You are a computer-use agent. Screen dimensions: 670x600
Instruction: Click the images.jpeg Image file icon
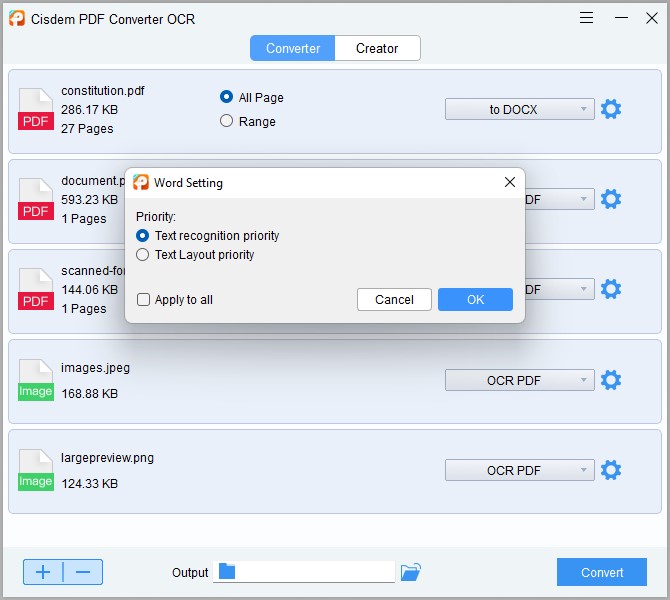click(36, 380)
